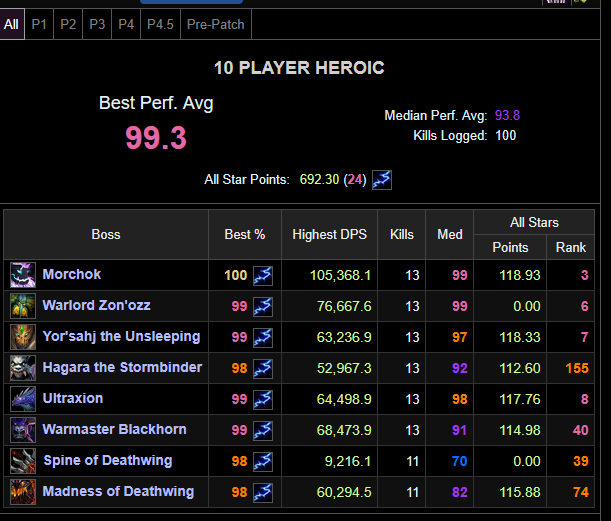Switch to the P1 tab

[39, 24]
